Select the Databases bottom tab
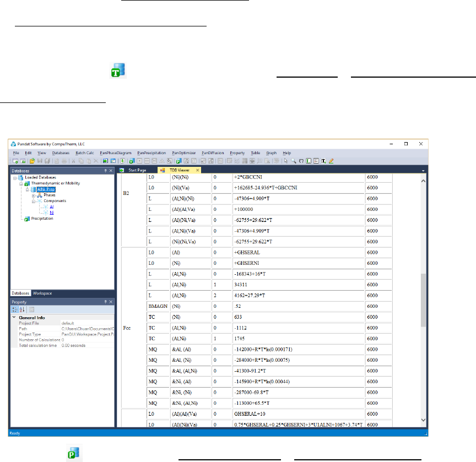This screenshot has height=462, width=476. pyautogui.click(x=20, y=293)
